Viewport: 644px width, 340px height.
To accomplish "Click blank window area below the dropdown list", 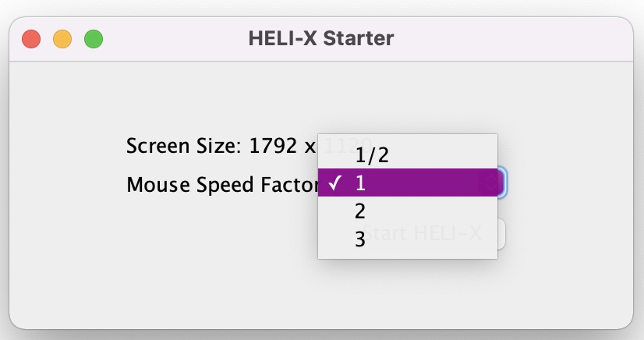I will point(405,292).
